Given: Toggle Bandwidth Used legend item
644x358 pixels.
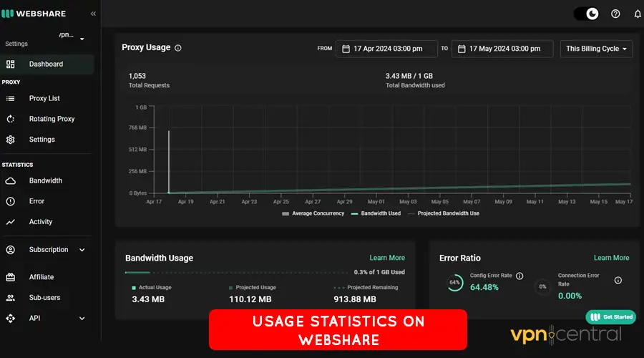Looking at the screenshot, I should tap(376, 213).
